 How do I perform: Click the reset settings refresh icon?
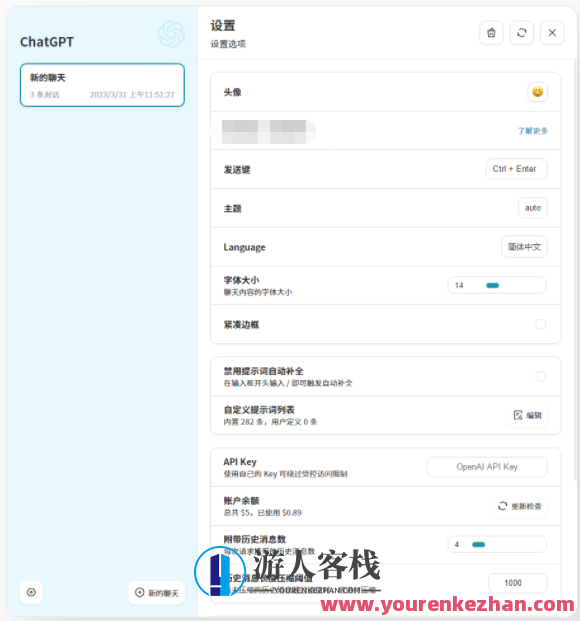522,32
